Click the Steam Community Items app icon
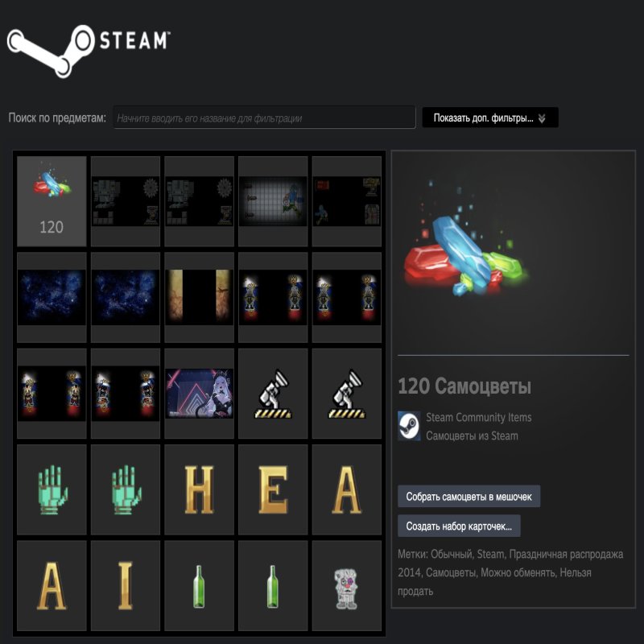This screenshot has width=644, height=644. tap(409, 426)
